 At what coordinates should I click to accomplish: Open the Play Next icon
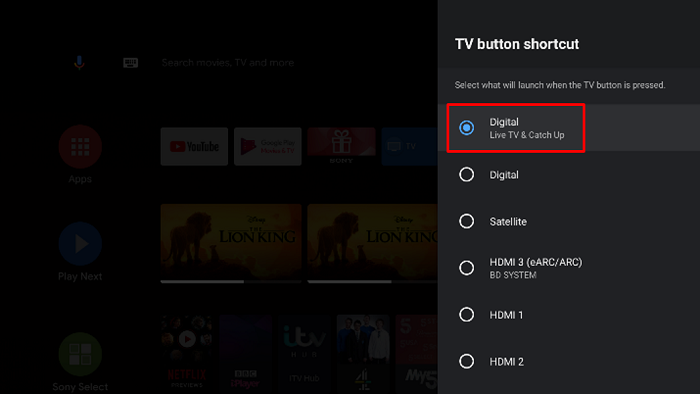coord(80,244)
